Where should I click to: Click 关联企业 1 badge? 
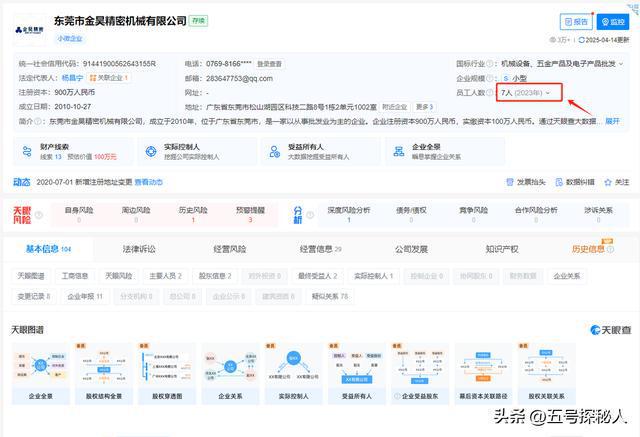(109, 78)
